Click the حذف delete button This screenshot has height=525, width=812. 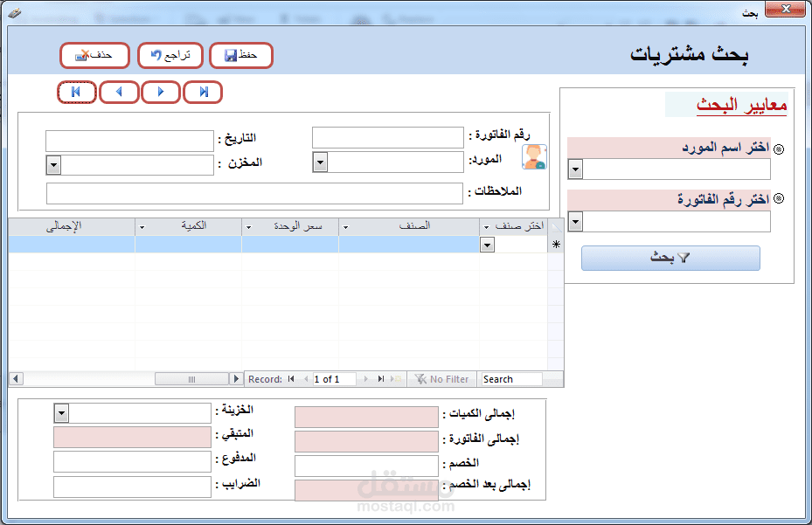pyautogui.click(x=95, y=54)
